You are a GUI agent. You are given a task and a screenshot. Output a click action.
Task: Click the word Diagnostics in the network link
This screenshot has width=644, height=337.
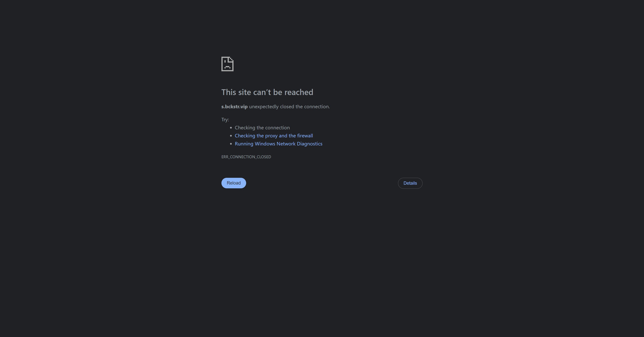(x=310, y=144)
